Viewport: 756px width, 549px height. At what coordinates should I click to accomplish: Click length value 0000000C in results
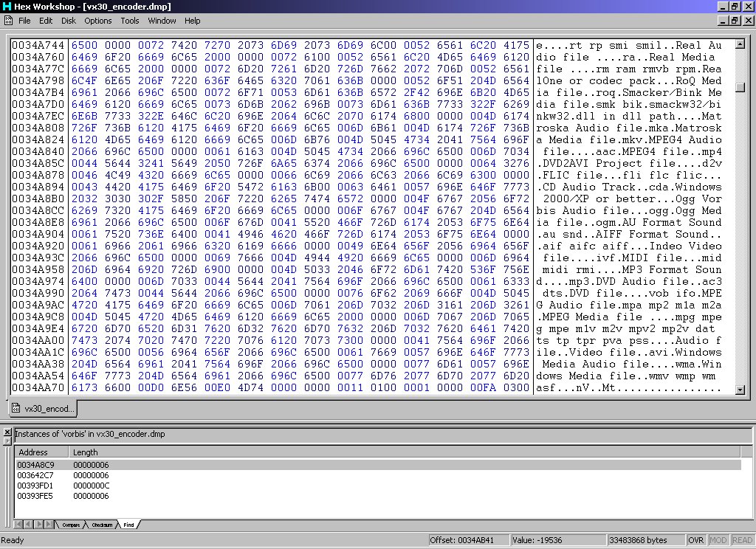click(x=91, y=486)
